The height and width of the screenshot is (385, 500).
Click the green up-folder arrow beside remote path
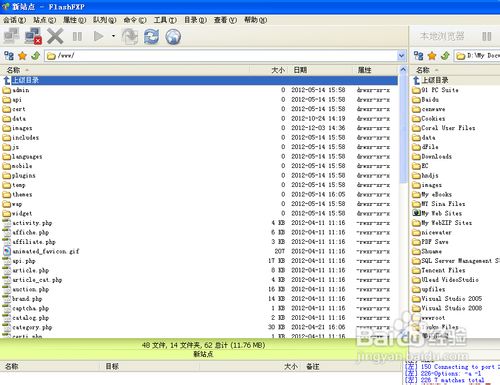tap(35, 56)
